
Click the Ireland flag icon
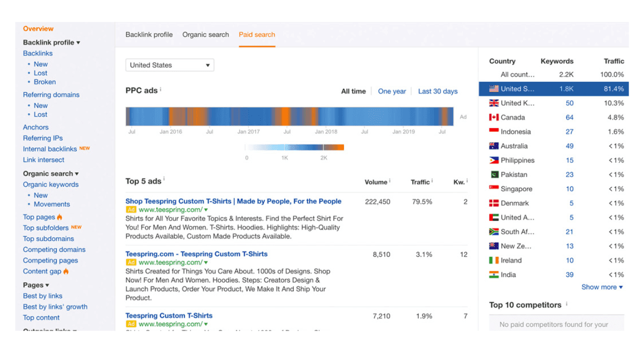[494, 260]
